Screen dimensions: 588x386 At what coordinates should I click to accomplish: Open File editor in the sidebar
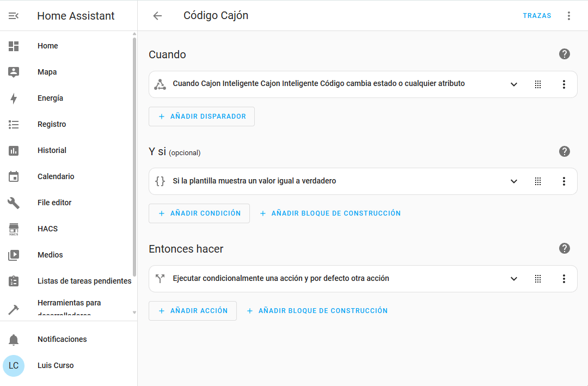pyautogui.click(x=54, y=203)
